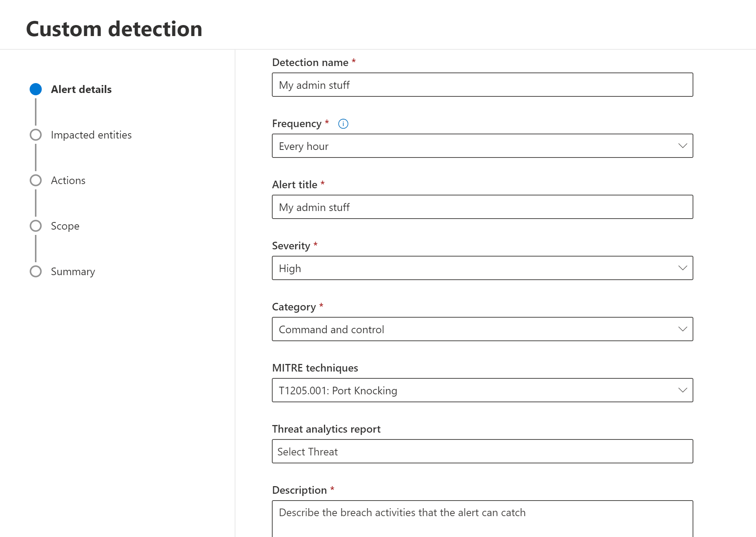Click the Summary step circle
The height and width of the screenshot is (537, 756).
[x=36, y=271]
